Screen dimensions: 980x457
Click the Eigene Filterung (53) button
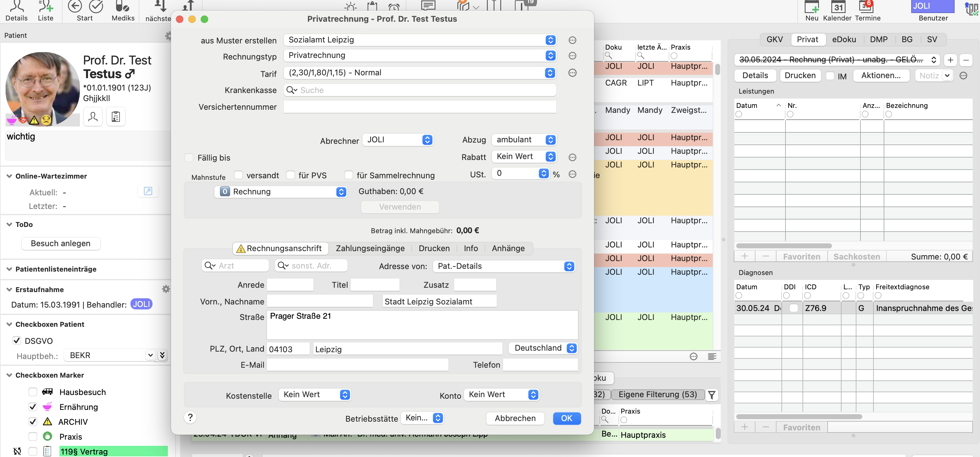(657, 395)
